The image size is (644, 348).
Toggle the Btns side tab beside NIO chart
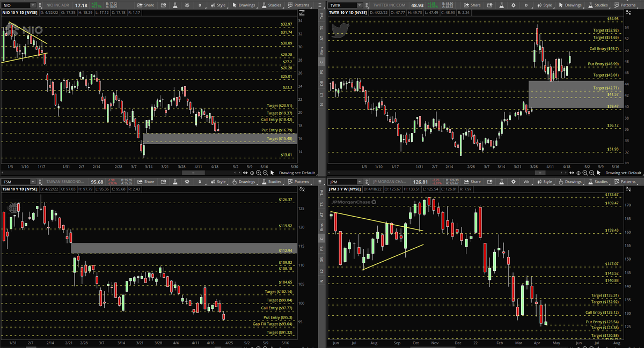[x=321, y=51]
